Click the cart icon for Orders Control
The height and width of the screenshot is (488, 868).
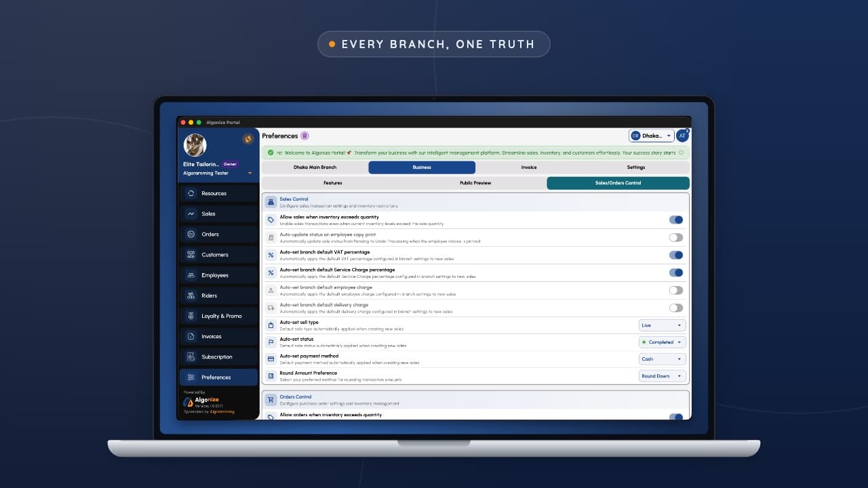(x=271, y=399)
